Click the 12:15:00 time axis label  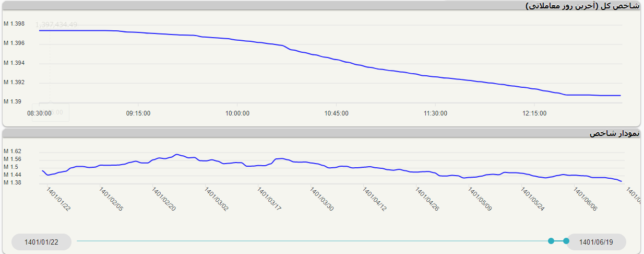pyautogui.click(x=534, y=113)
